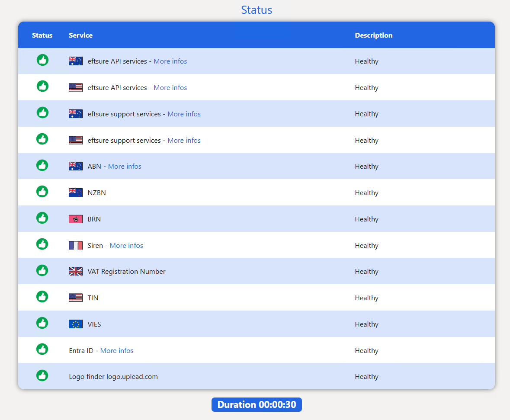Click Logo finder logo.uplead.com text
Viewport: 510px width, 420px height.
click(x=113, y=376)
